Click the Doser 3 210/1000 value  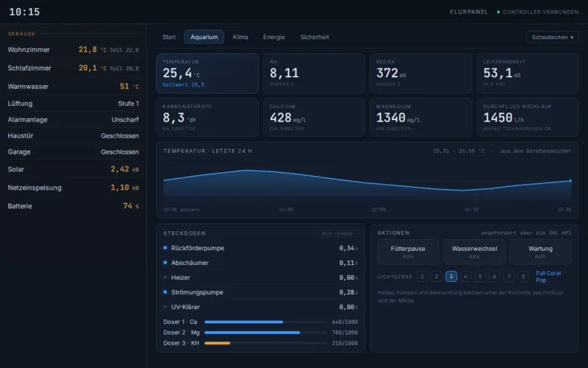345,343
